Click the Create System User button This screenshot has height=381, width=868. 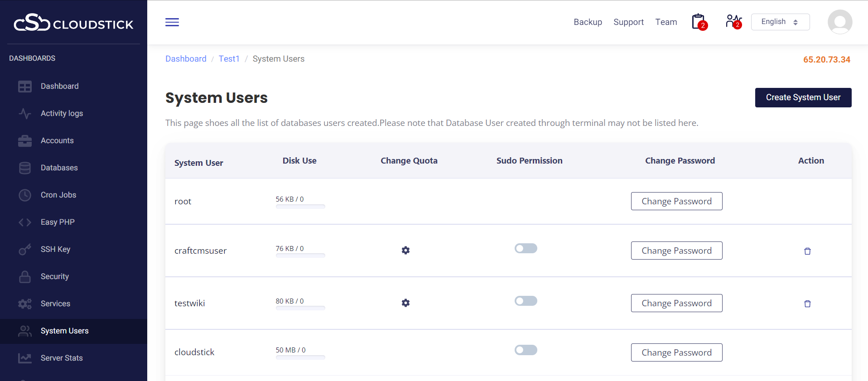pos(803,97)
